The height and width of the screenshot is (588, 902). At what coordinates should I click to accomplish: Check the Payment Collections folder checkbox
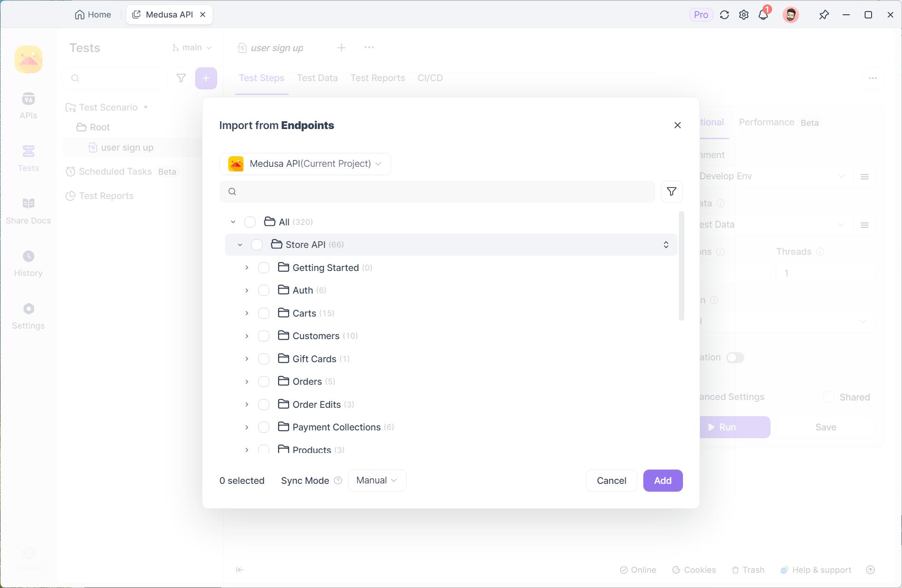264,427
